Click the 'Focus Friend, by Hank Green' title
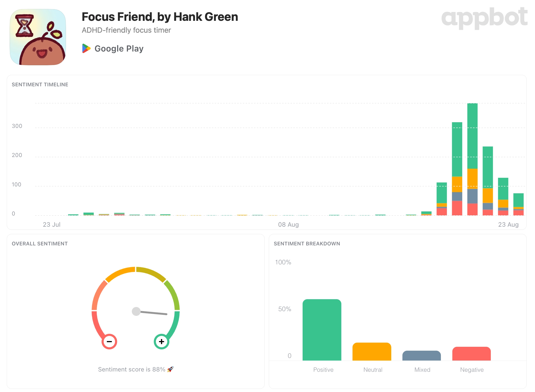This screenshot has height=392, width=535. click(160, 17)
